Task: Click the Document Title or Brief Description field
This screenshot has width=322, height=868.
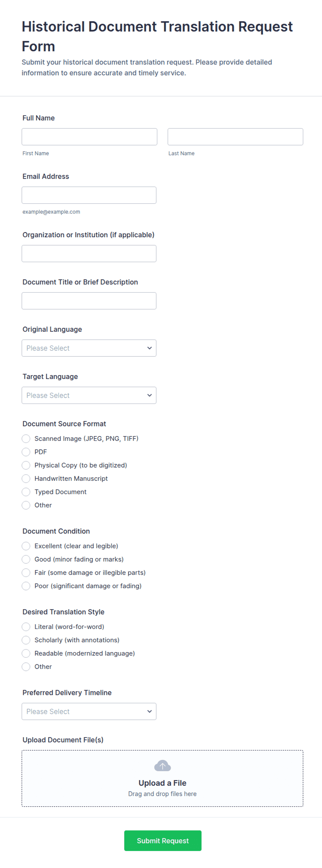Action: (x=89, y=301)
